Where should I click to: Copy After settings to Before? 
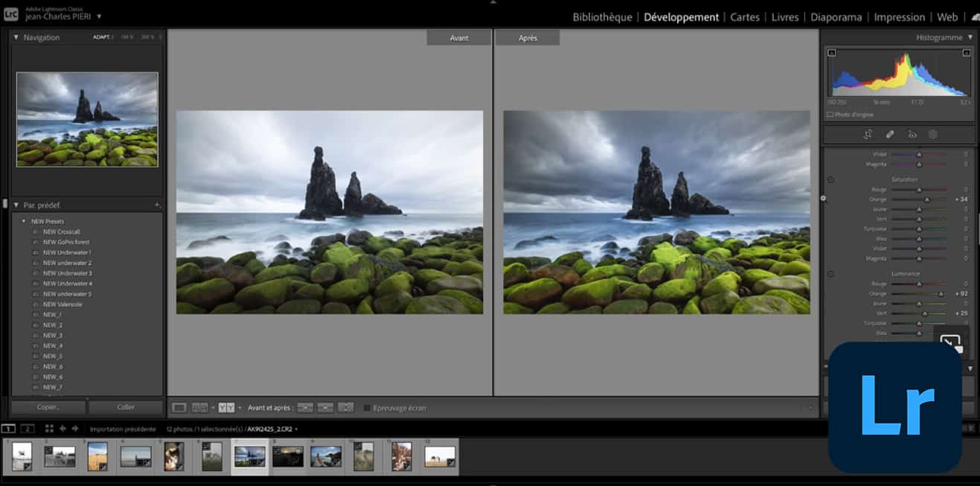pyautogui.click(x=325, y=408)
